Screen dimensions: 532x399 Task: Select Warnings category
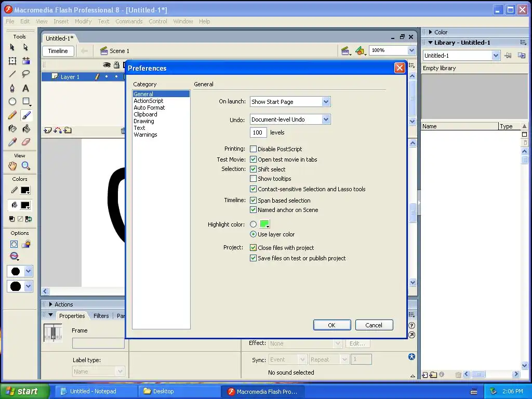tap(145, 135)
